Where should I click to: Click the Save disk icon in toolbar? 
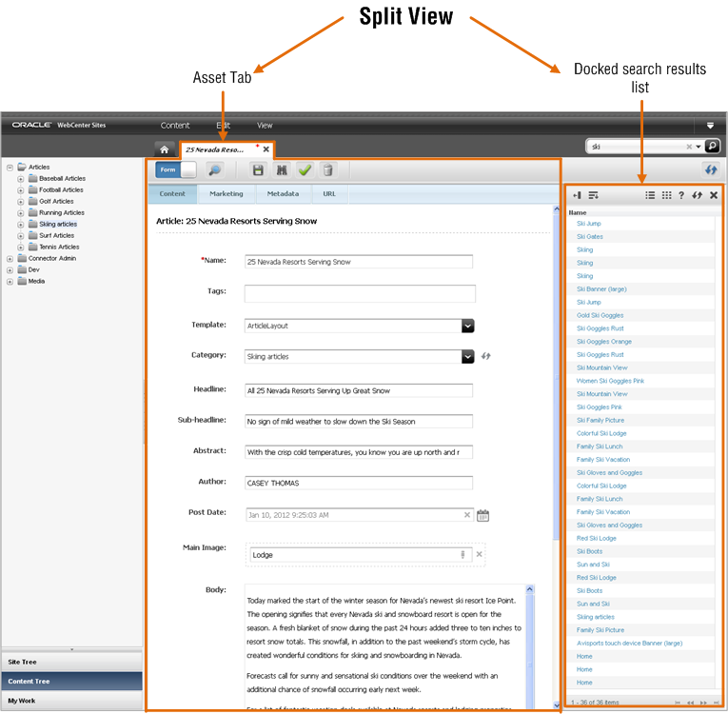258,170
